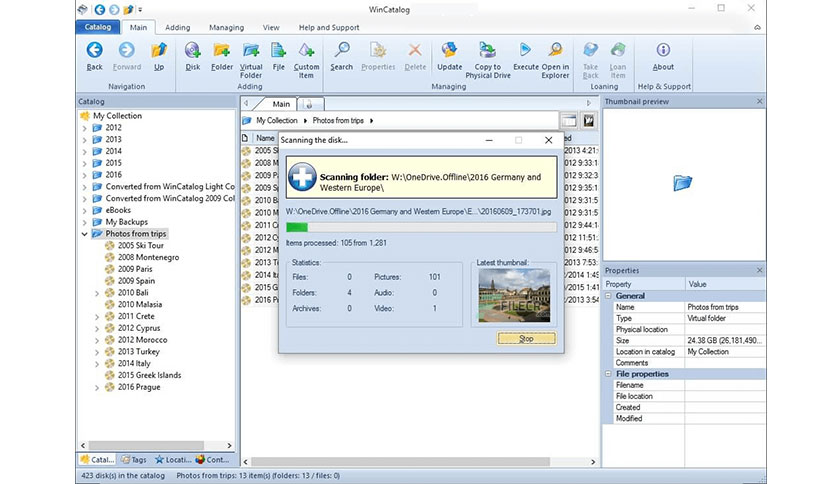Collapse the ribbon with top-right arrow
This screenshot has height=484, width=836.
[758, 27]
